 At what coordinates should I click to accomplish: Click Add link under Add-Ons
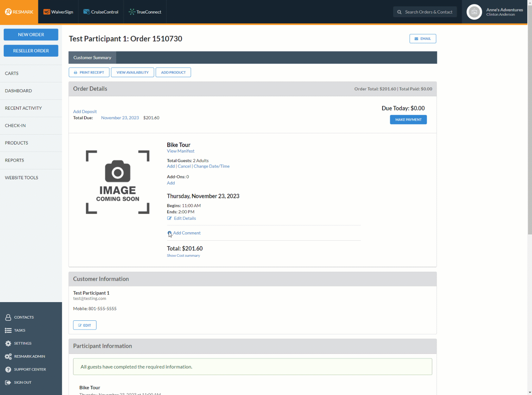(171, 183)
